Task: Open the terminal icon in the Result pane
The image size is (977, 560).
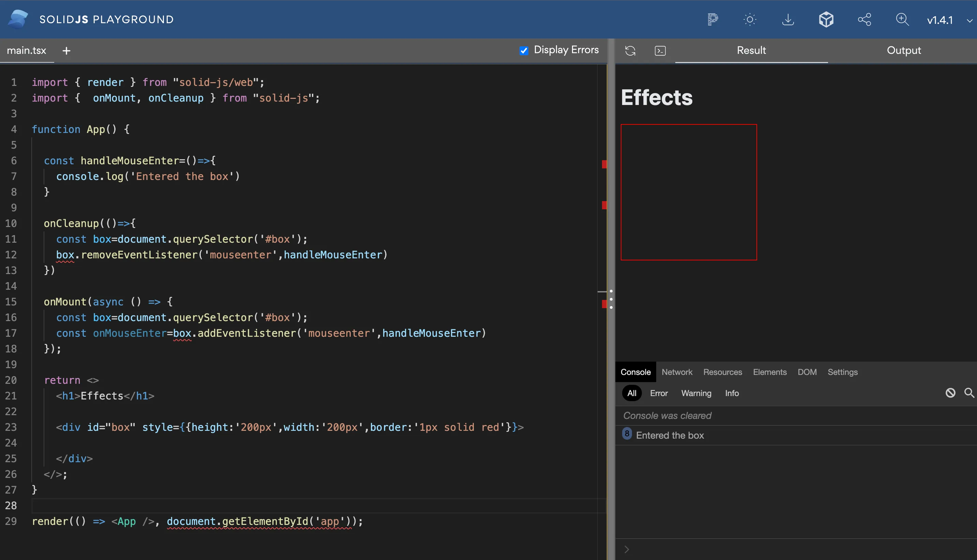Action: [660, 50]
